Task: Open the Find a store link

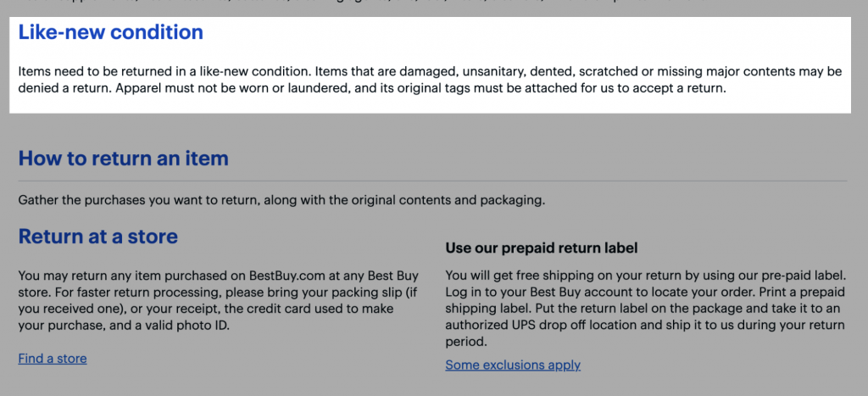Action: pyautogui.click(x=53, y=359)
